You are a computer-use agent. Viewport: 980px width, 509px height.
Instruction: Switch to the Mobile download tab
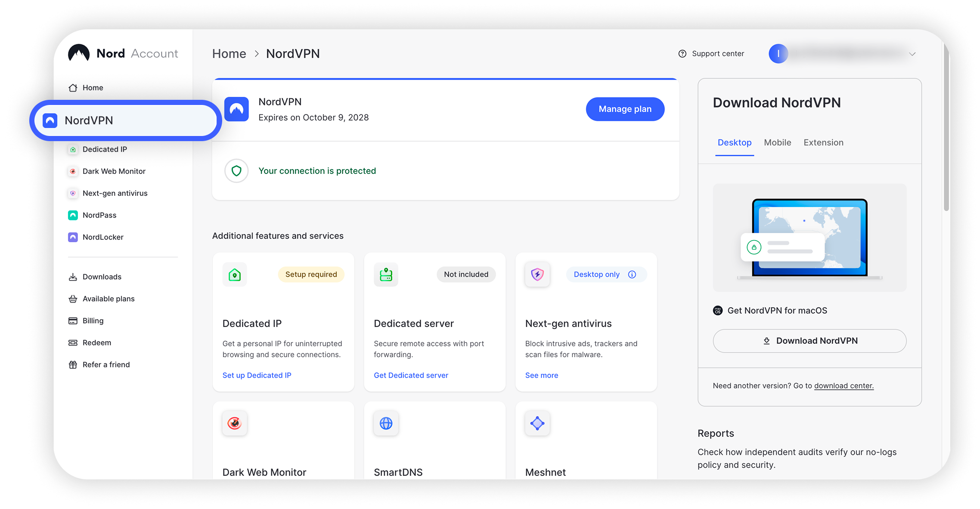pyautogui.click(x=777, y=142)
